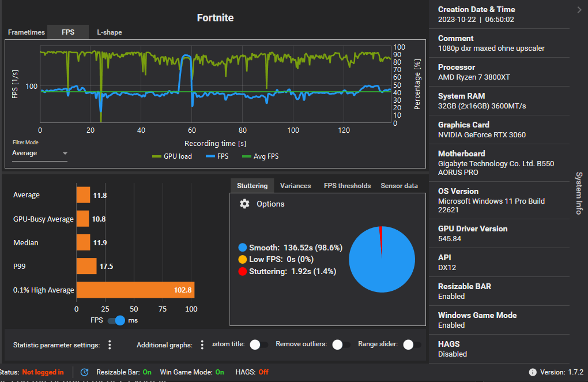Click GPU Driver Version '545.84'
The image size is (588, 382).
tap(450, 239)
